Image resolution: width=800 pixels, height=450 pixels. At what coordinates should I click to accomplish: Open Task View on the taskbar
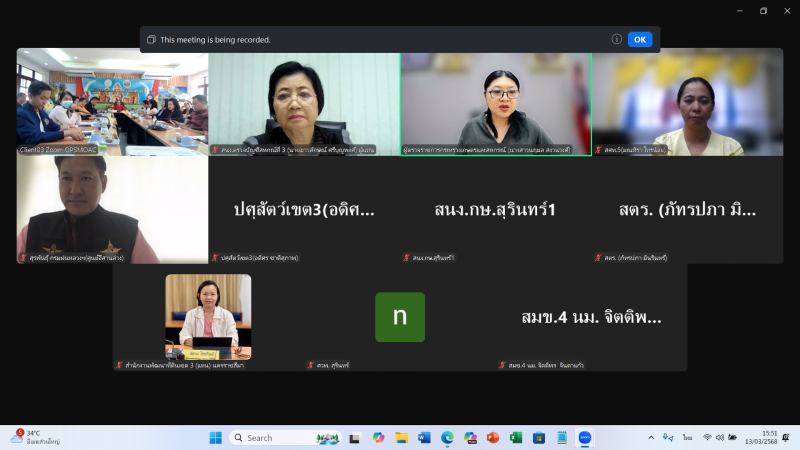[x=355, y=438]
